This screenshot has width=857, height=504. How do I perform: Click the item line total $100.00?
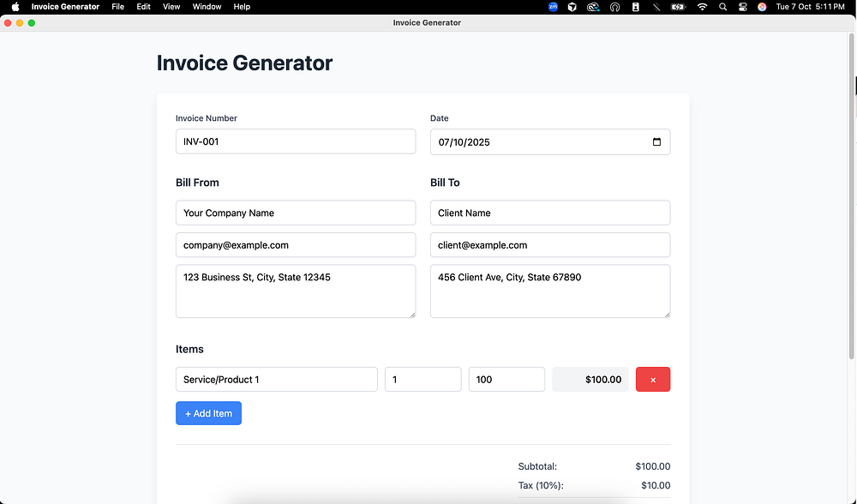pyautogui.click(x=590, y=380)
